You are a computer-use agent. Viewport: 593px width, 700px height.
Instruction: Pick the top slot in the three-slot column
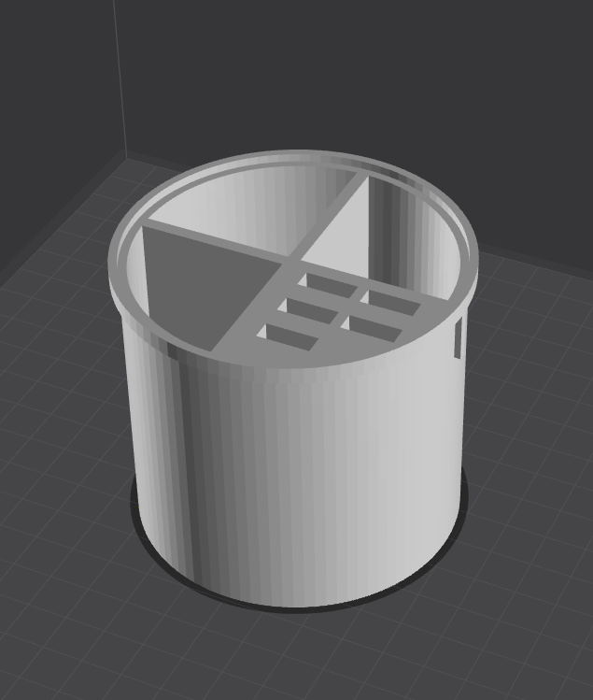(329, 284)
